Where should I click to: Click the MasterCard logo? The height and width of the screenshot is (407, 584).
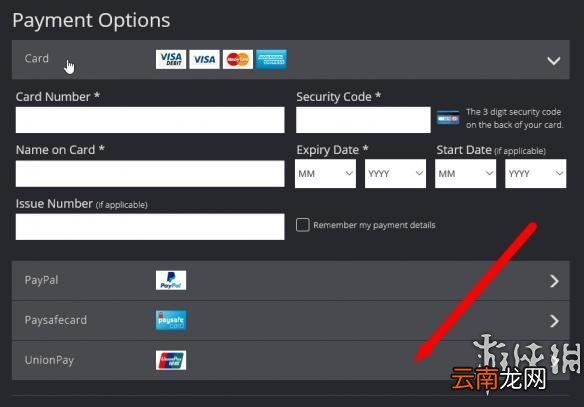[x=238, y=59]
